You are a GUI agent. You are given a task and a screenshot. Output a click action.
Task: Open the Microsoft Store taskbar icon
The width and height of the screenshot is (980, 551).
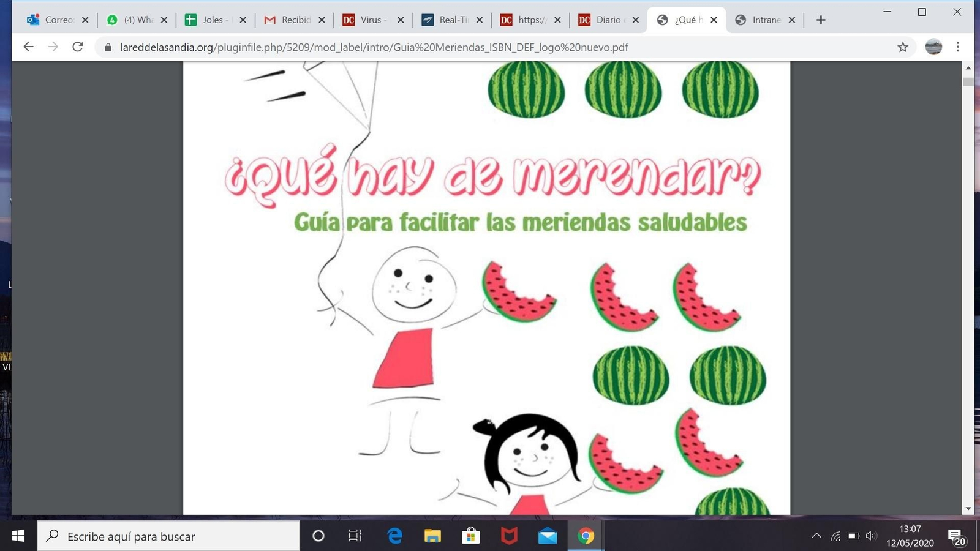(470, 536)
